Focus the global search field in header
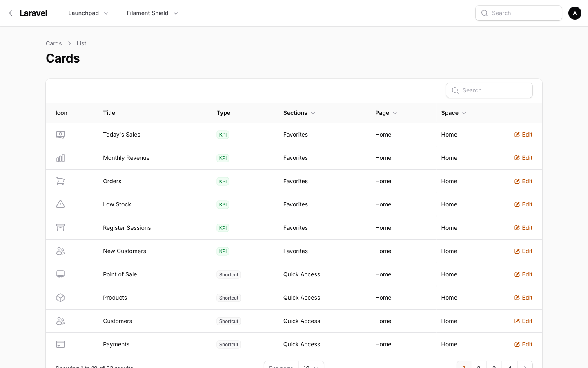The width and height of the screenshot is (588, 368). 519,13
